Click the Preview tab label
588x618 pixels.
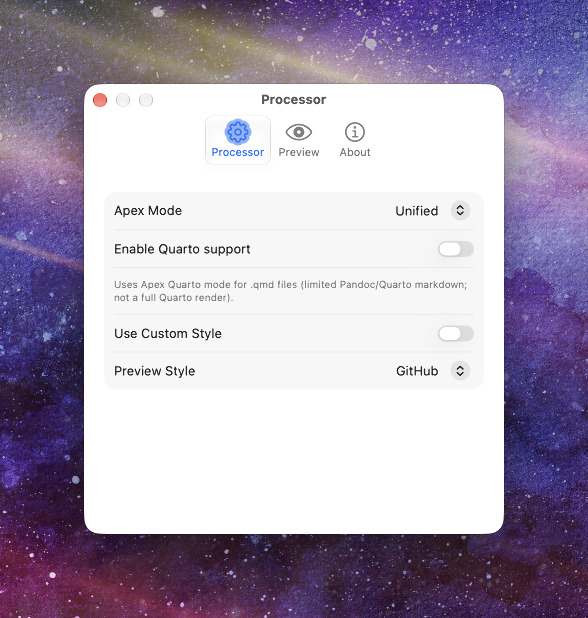299,153
